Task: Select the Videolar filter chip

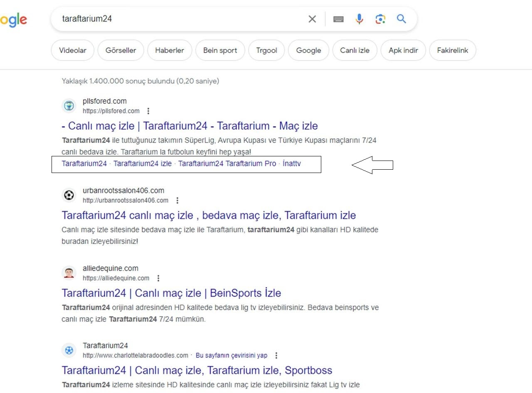Action: click(73, 50)
